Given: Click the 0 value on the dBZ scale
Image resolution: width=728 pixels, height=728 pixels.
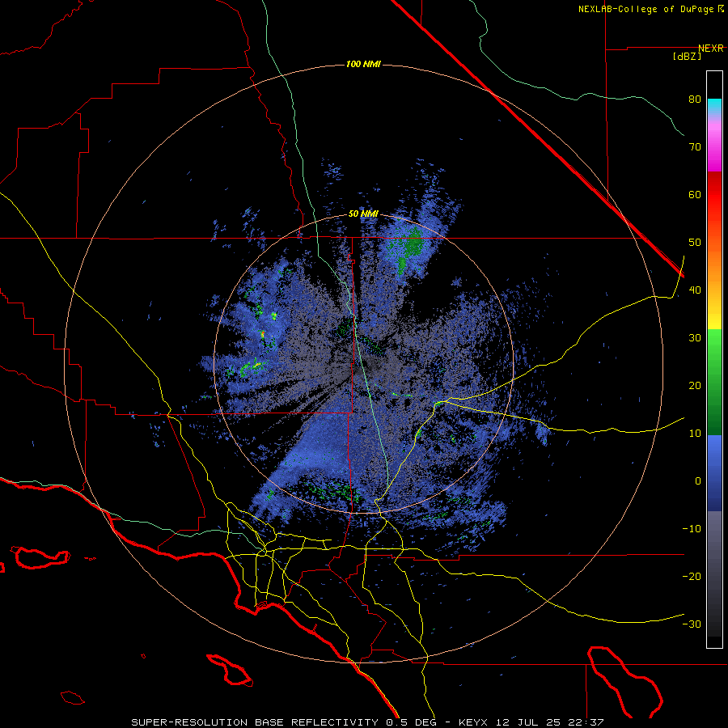Looking at the screenshot, I should coord(698,481).
